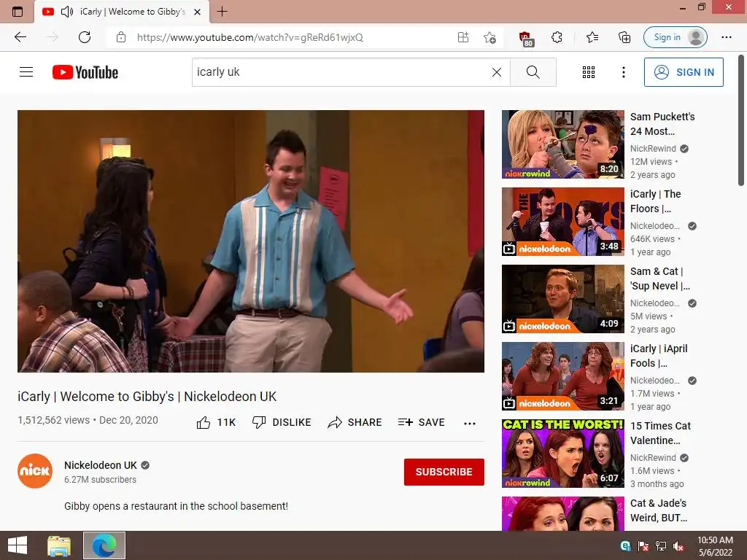Click description Gibby opens a restaurant
This screenshot has width=747, height=560.
pyautogui.click(x=176, y=506)
